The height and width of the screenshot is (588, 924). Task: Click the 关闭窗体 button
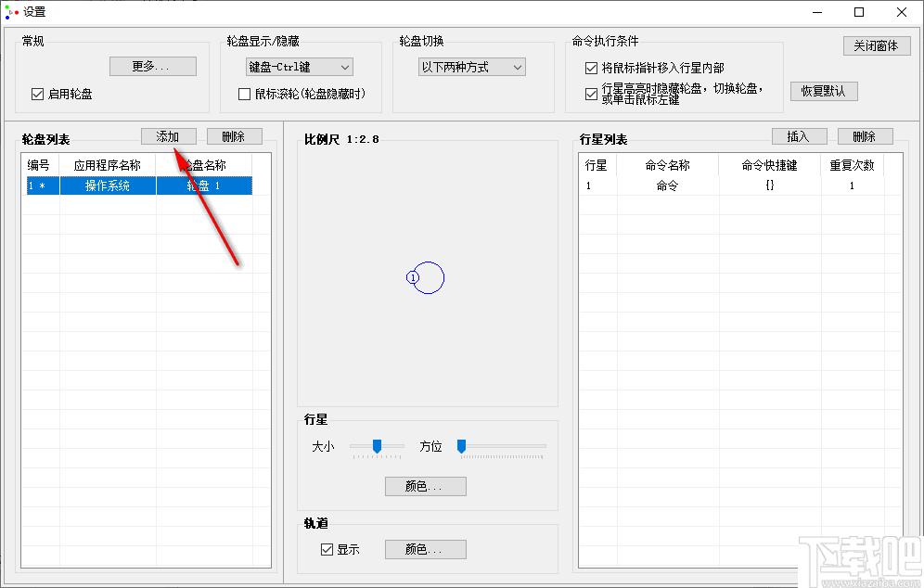pos(877,46)
